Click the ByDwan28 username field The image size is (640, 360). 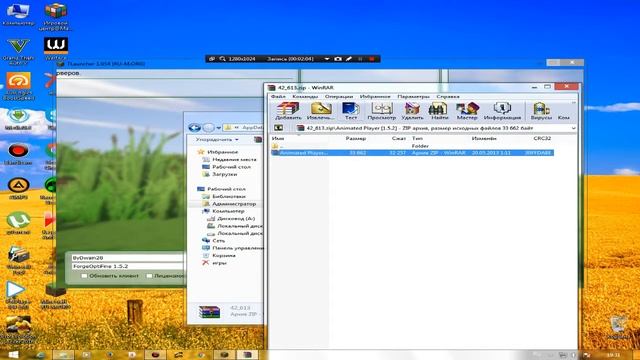click(x=127, y=258)
